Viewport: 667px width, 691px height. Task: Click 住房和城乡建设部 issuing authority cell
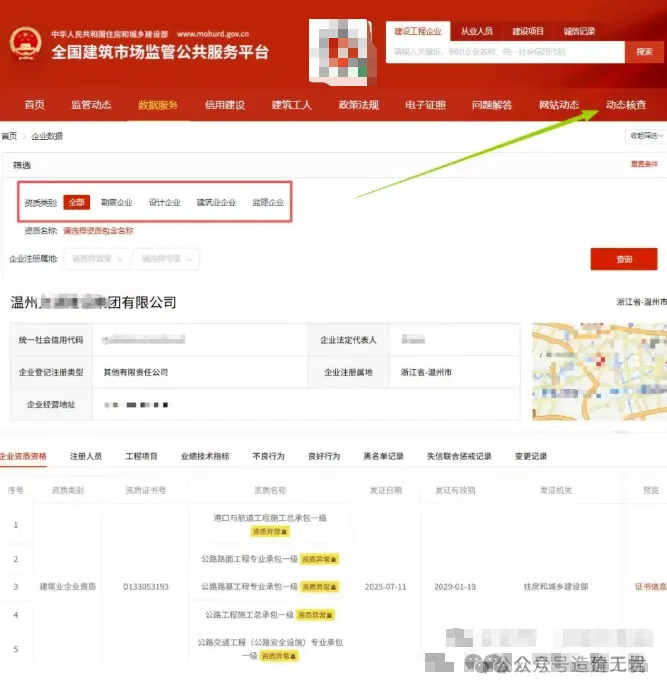point(556,587)
